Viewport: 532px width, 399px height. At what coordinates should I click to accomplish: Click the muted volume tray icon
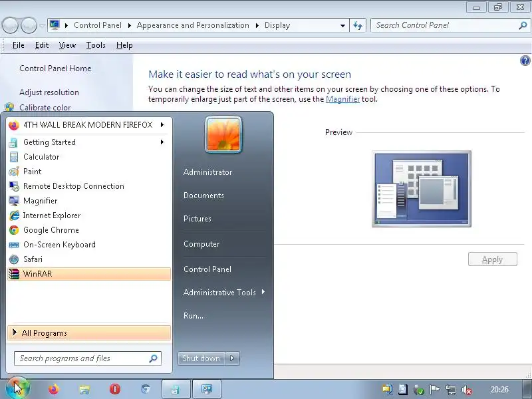(467, 390)
